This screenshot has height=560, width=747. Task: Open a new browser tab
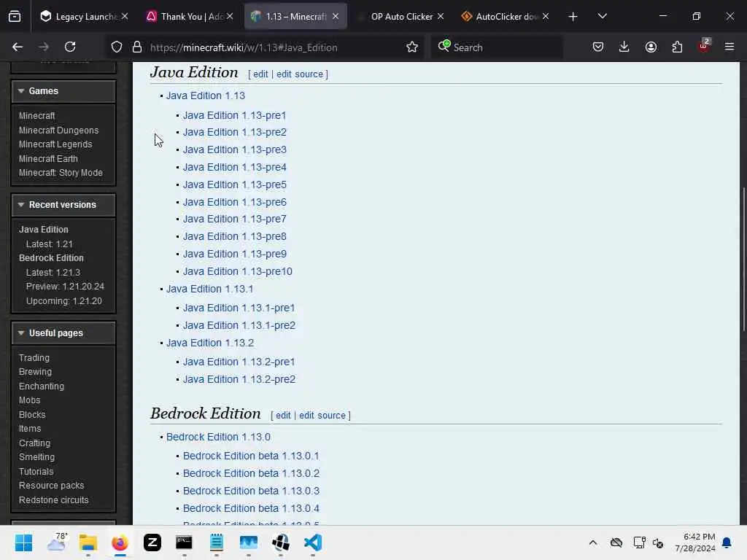573,17
